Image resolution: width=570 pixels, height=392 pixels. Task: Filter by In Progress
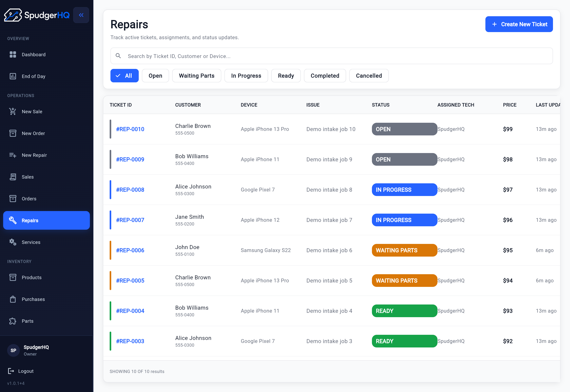[x=246, y=76]
